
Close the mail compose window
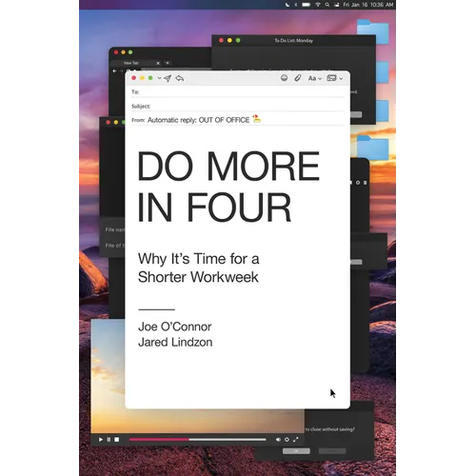click(x=134, y=78)
